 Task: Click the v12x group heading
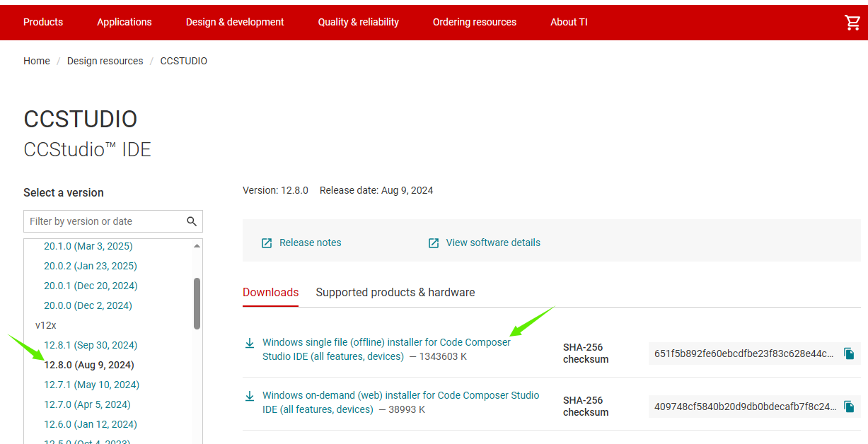[x=46, y=325]
